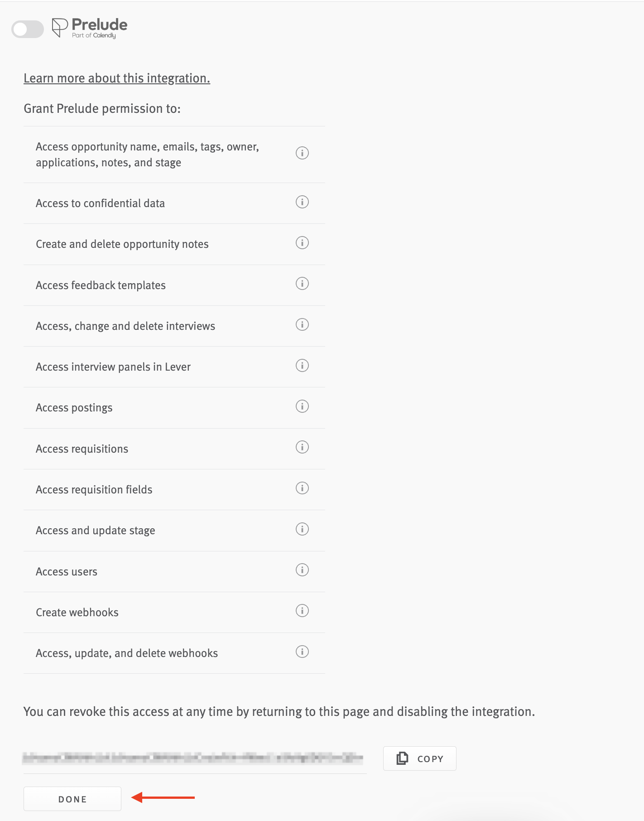Enable the Prelude integration toggle
This screenshot has width=644, height=821.
(28, 29)
